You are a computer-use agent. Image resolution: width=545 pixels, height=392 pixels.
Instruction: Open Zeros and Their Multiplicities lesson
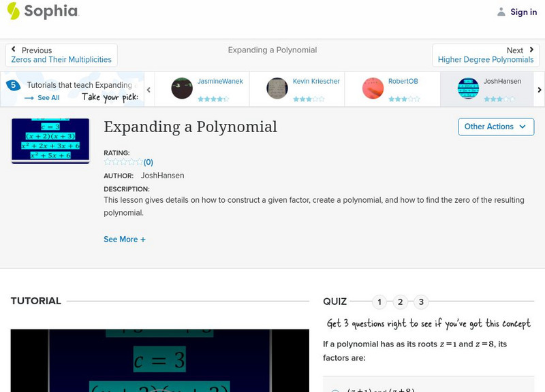tap(62, 59)
